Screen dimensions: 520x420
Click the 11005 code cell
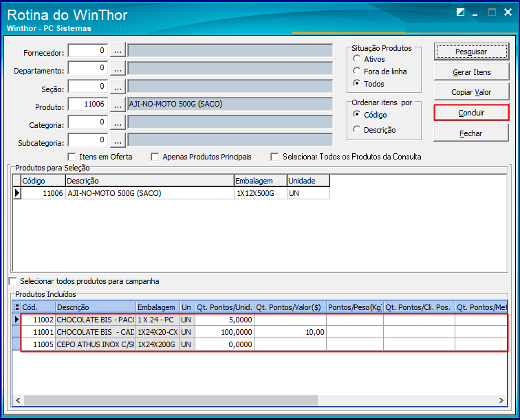coord(38,344)
